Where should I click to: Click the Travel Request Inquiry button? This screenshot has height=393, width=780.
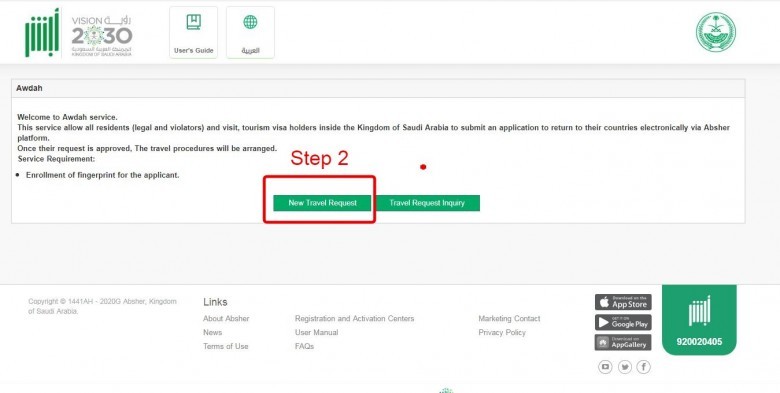427,203
